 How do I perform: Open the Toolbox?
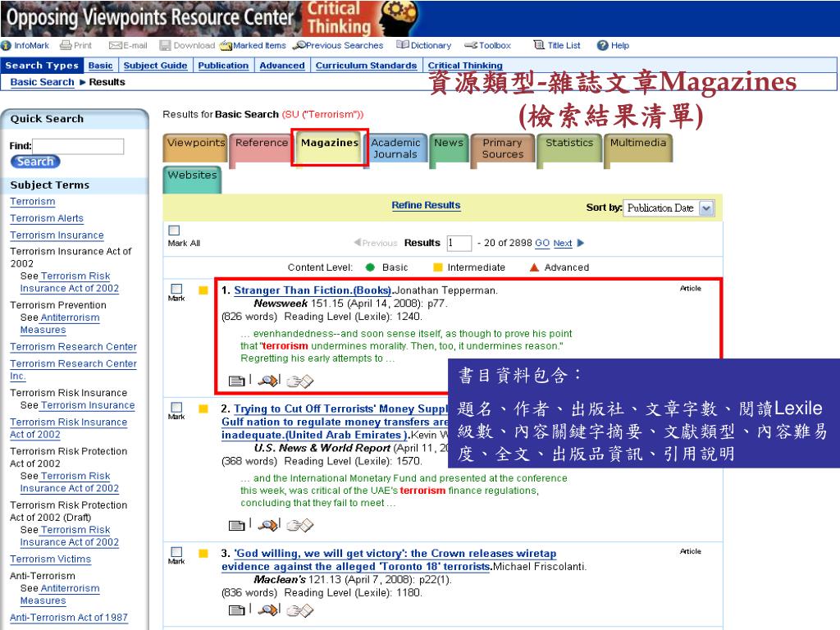coord(487,46)
